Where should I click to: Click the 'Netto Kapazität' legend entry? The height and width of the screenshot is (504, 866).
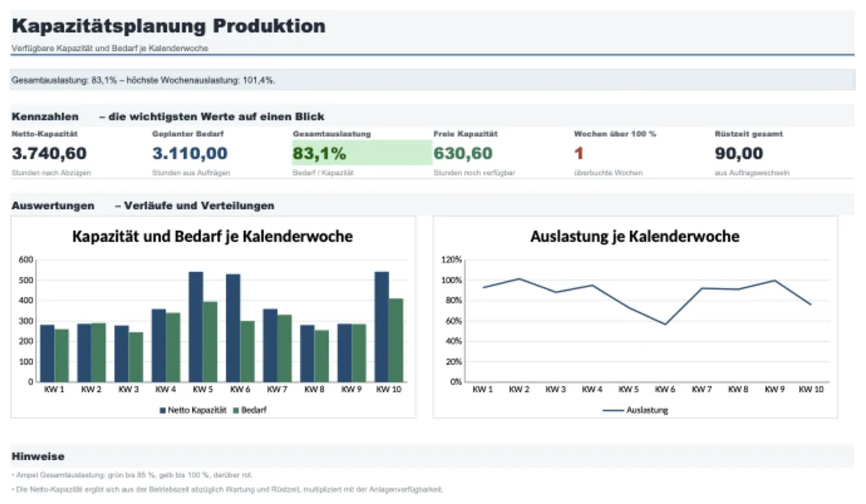pos(192,410)
